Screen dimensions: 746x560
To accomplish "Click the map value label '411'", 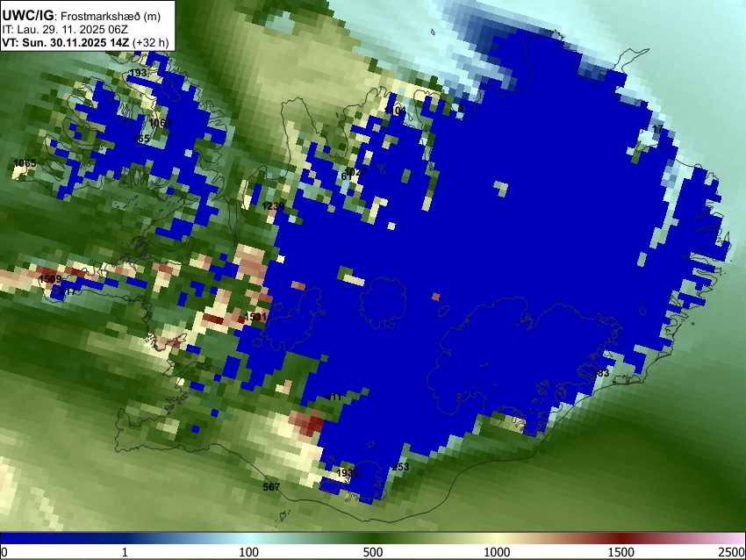I will pos(334,397).
